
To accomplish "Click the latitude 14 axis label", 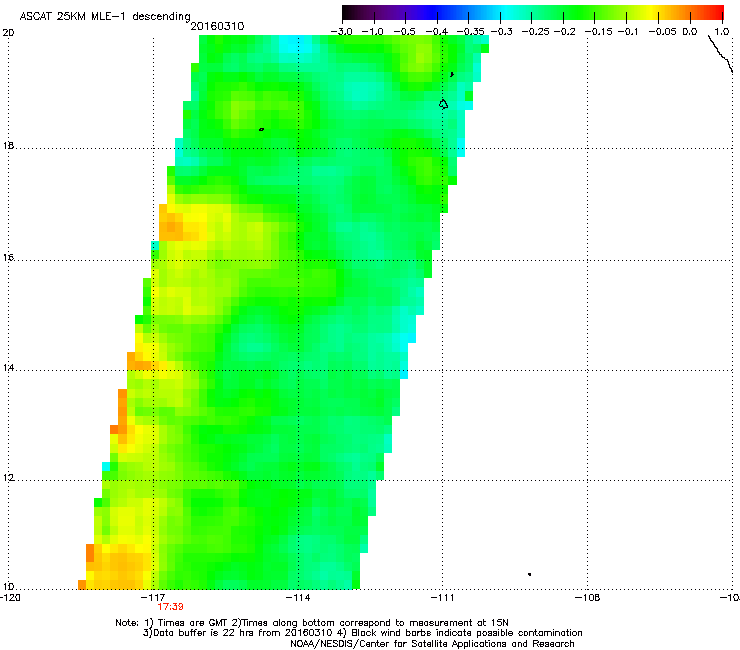I will coord(8,368).
